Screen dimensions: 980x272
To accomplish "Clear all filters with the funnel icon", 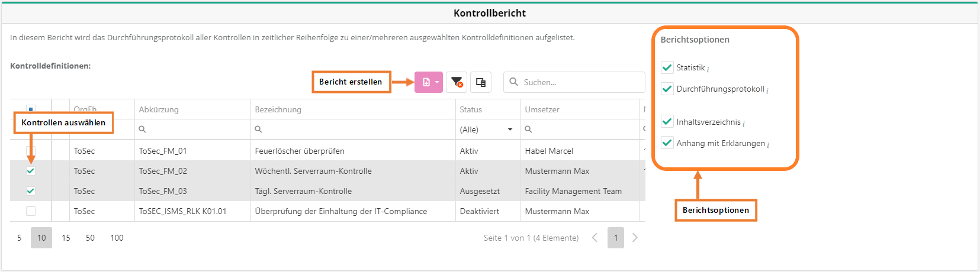I will click(457, 82).
